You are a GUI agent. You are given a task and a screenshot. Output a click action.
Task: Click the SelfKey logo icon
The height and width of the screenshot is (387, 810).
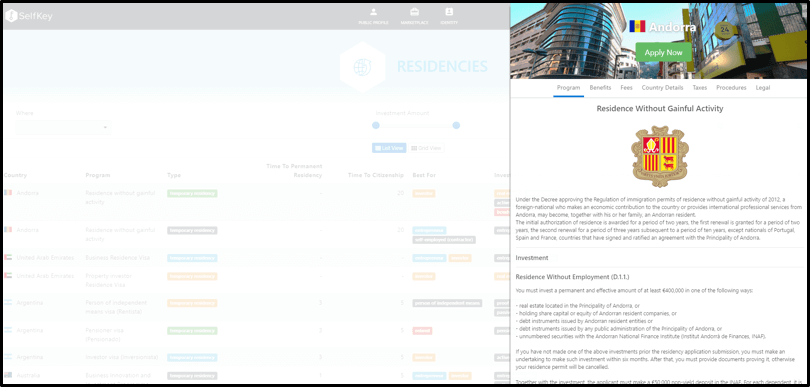click(x=11, y=16)
